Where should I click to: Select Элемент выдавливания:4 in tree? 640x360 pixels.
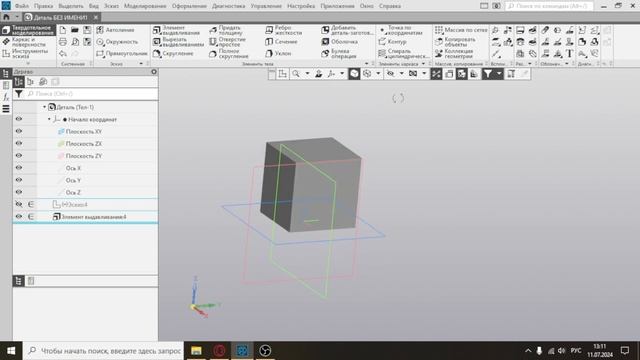pyautogui.click(x=94, y=217)
